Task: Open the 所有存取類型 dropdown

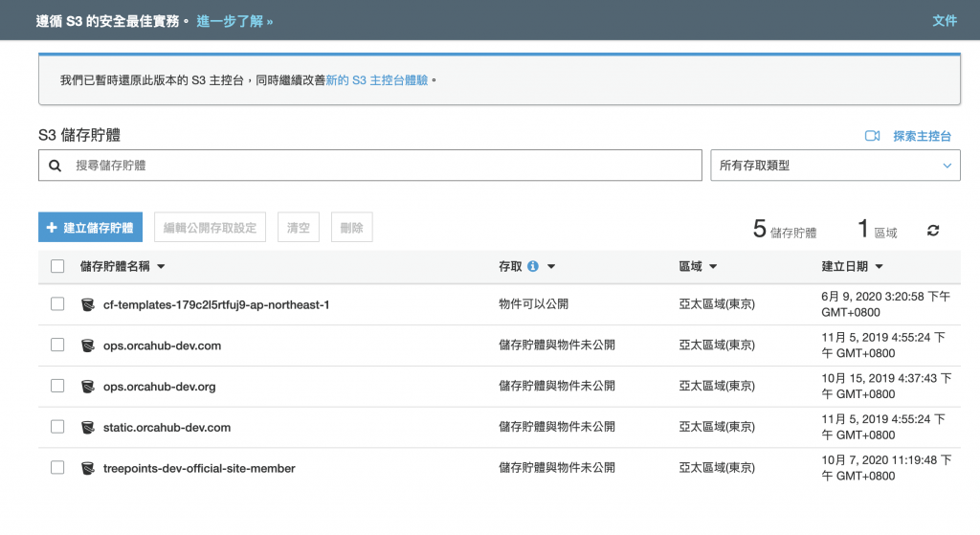Action: 835,166
